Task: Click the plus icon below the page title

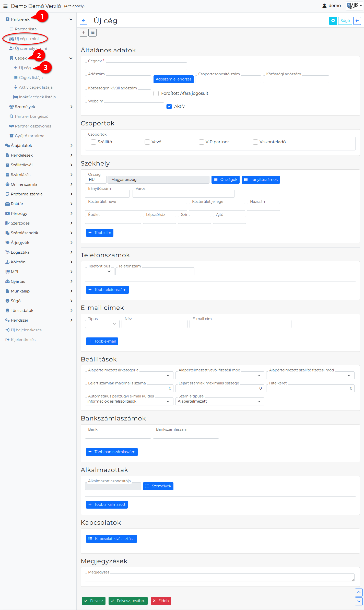Action: click(84, 32)
